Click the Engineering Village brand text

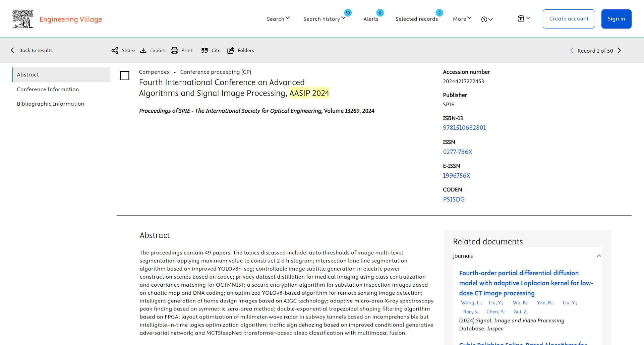tap(71, 19)
